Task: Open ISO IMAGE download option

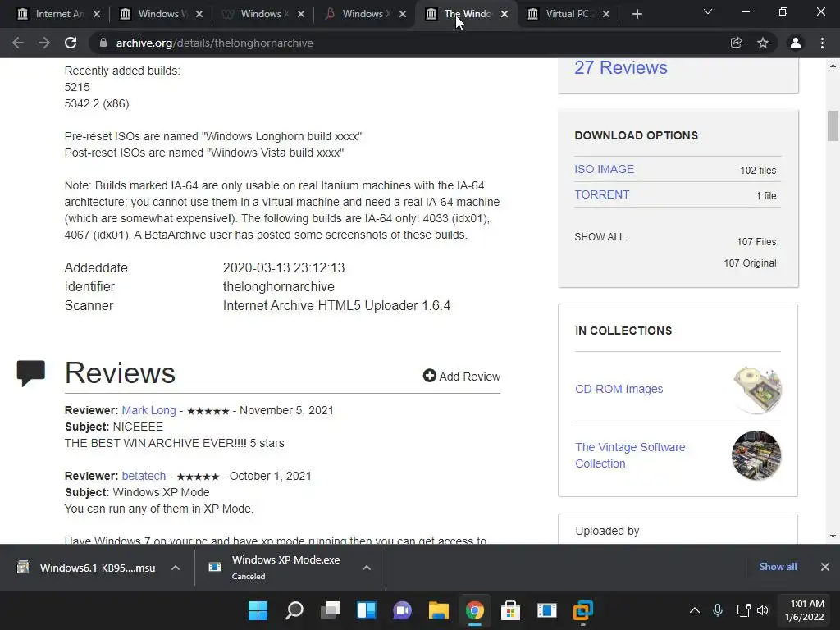Action: 605,169
